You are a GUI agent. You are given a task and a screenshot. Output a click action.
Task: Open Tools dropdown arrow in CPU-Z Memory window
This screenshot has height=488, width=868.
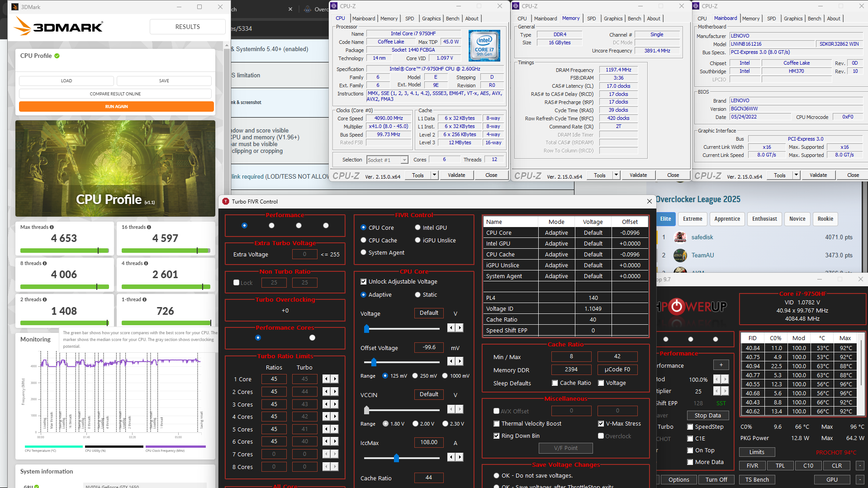[616, 175]
